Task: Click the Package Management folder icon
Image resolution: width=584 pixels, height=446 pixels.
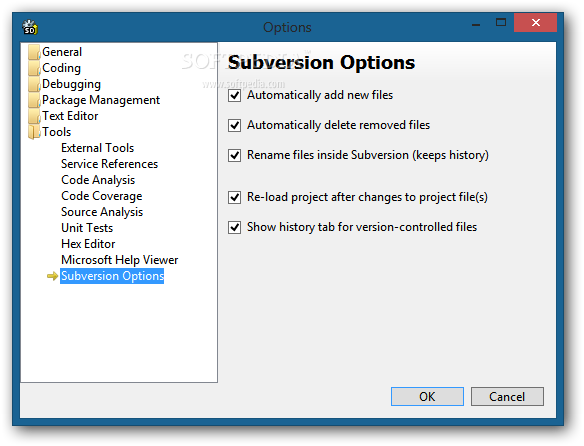Action: (34, 100)
